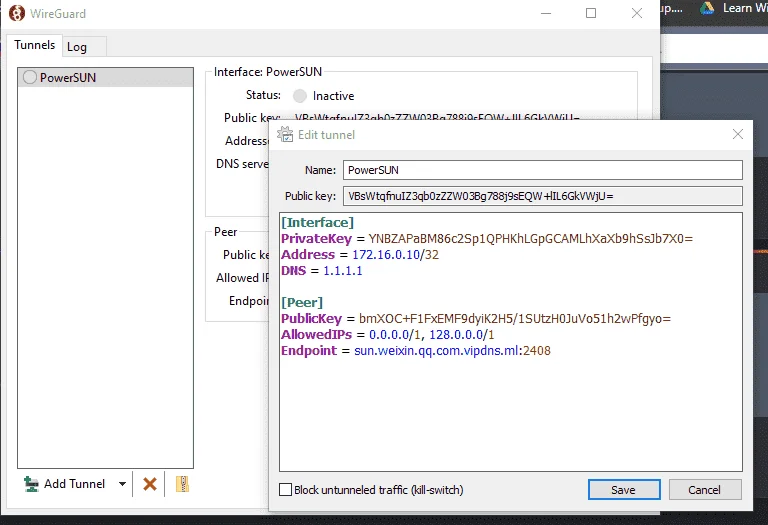Click the PrivateKey value in config editor
Screen dimensions: 768x525
click(x=530, y=239)
